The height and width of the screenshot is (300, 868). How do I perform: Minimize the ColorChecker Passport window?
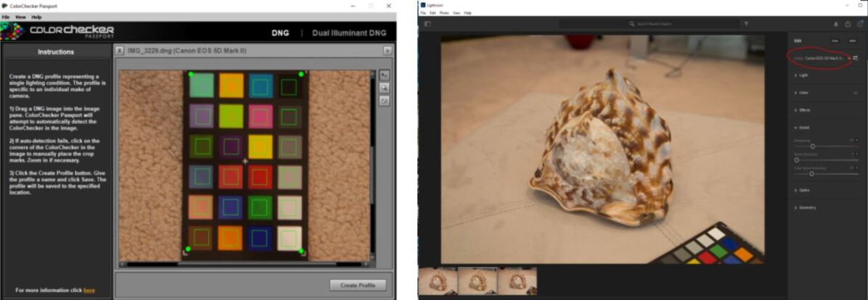pyautogui.click(x=353, y=6)
